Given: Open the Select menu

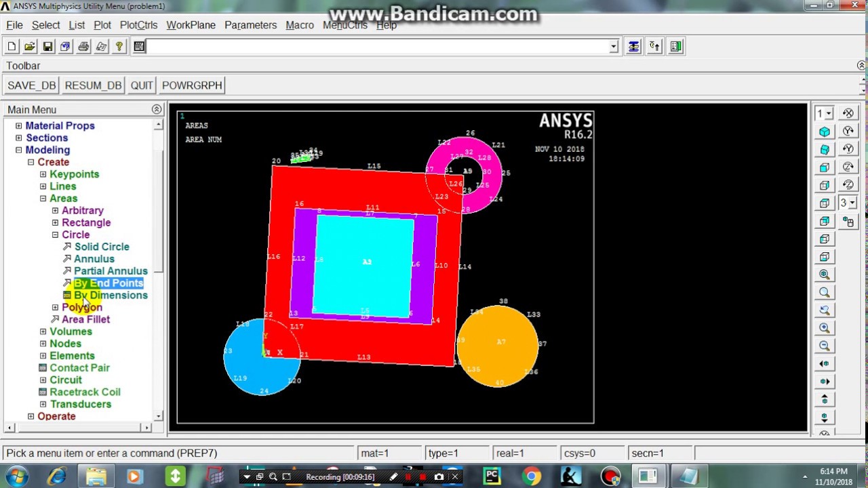Looking at the screenshot, I should [x=45, y=25].
